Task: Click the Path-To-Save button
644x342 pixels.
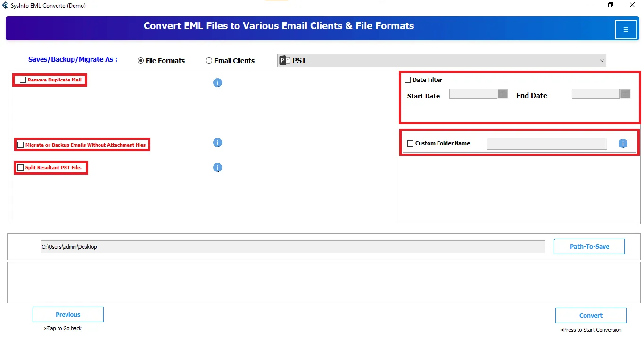Action: coord(589,246)
